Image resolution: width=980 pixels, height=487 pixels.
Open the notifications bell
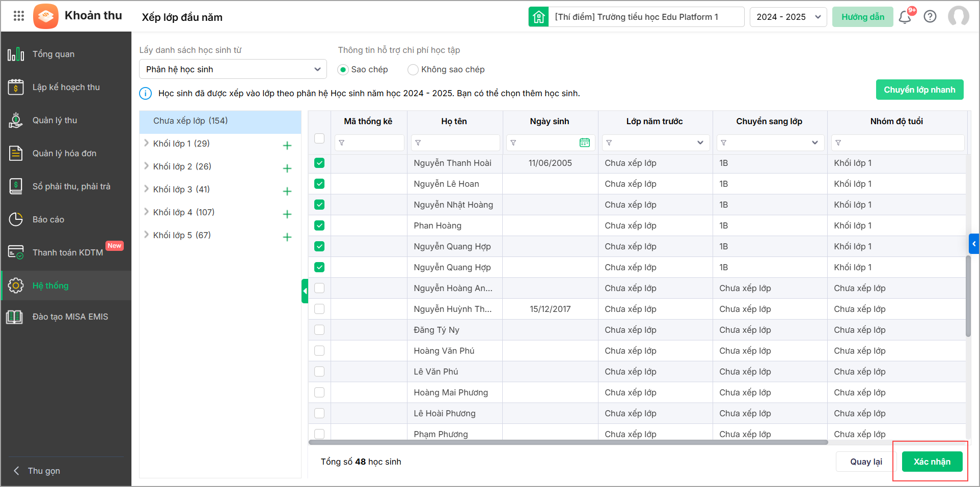click(905, 17)
